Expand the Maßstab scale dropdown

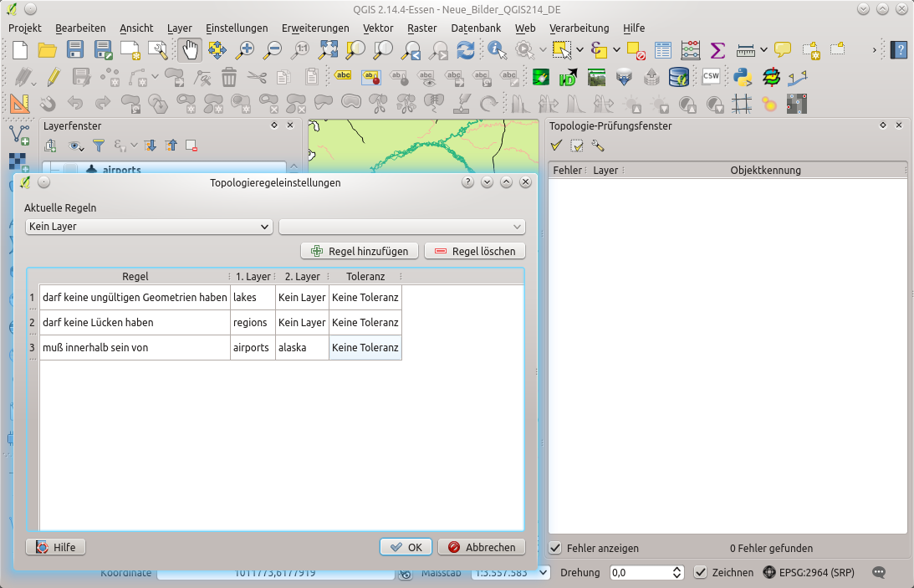click(544, 573)
